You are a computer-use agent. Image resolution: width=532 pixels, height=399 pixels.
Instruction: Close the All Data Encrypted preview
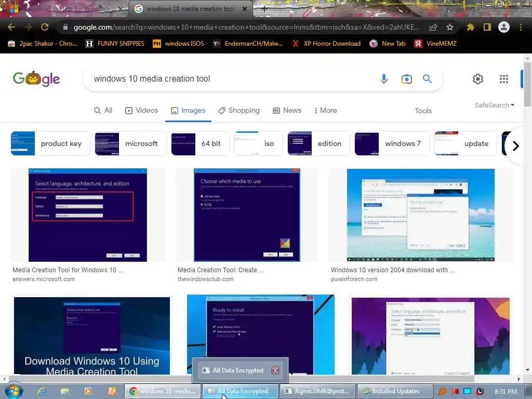[x=275, y=370]
